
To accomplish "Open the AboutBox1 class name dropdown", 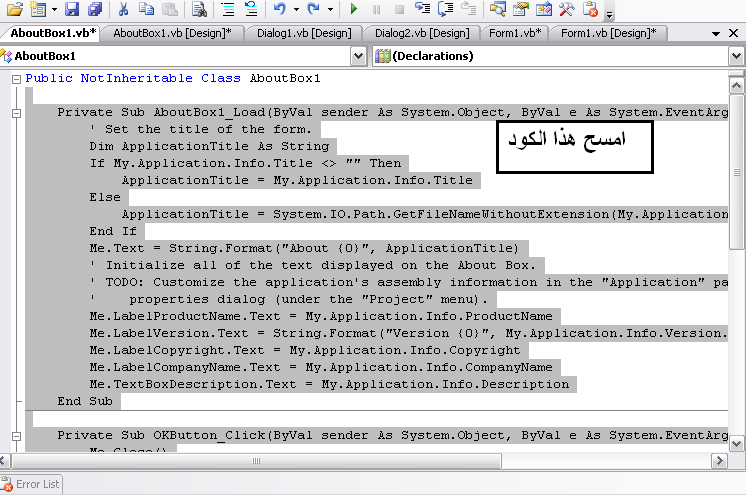I will (x=358, y=57).
